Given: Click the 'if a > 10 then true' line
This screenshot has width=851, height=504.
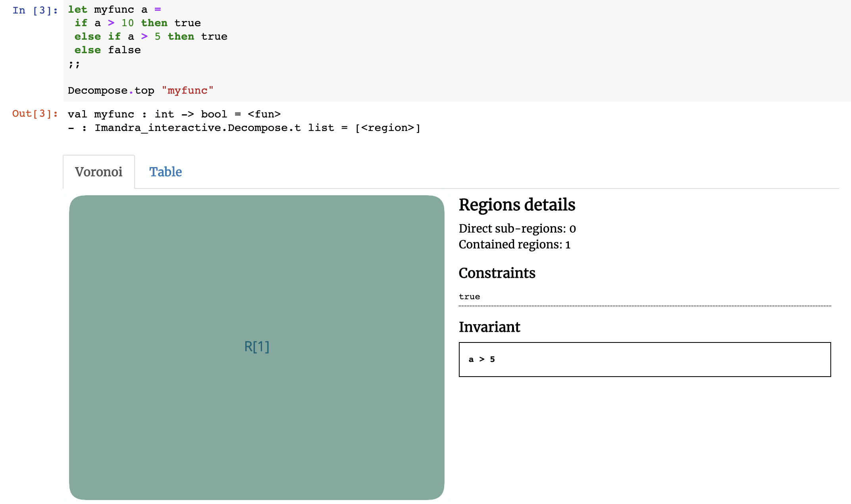Looking at the screenshot, I should (x=137, y=23).
